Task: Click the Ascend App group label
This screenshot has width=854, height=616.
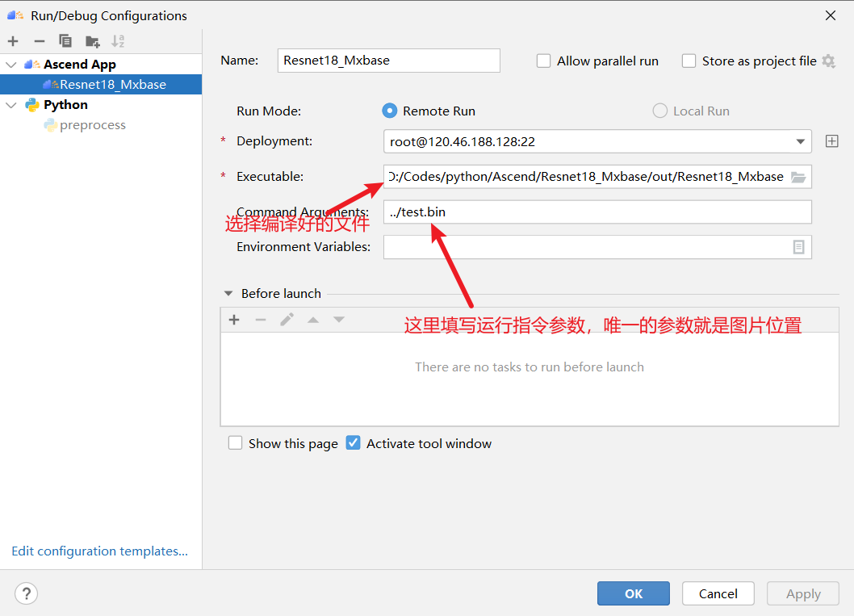Action: pos(80,65)
